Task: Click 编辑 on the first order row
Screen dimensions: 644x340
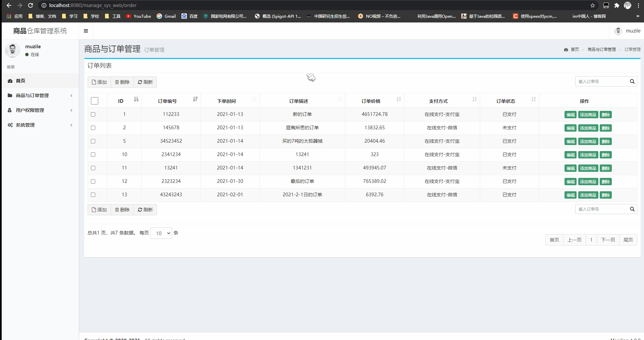Action: 570,114
